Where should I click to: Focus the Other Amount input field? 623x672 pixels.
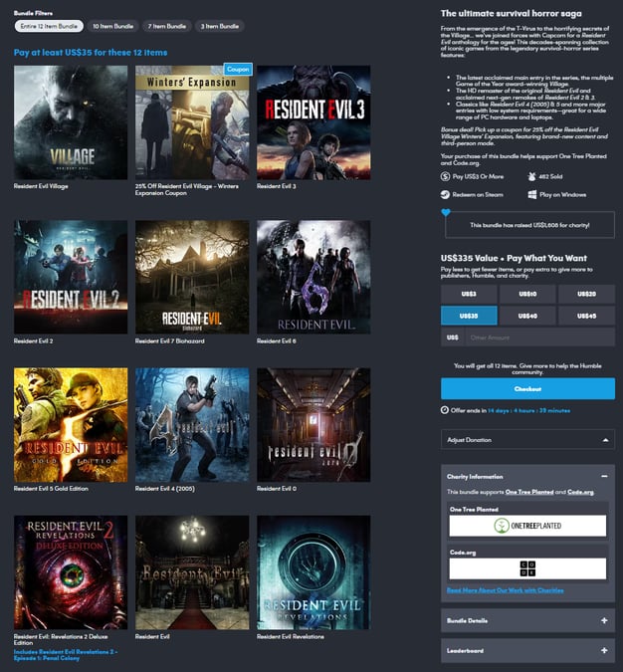click(539, 337)
